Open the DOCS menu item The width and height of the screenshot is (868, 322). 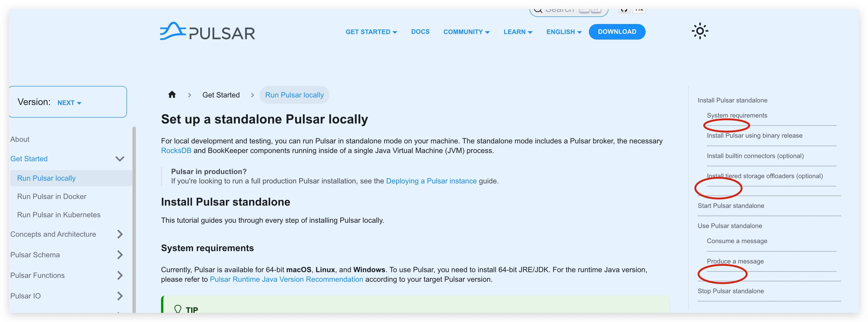[420, 32]
